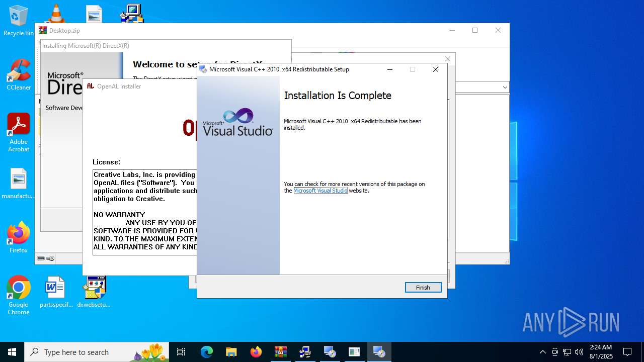This screenshot has height=362, width=644.
Task: Minimize the Visual C++ Redistributable Setup window
Action: [x=390, y=69]
